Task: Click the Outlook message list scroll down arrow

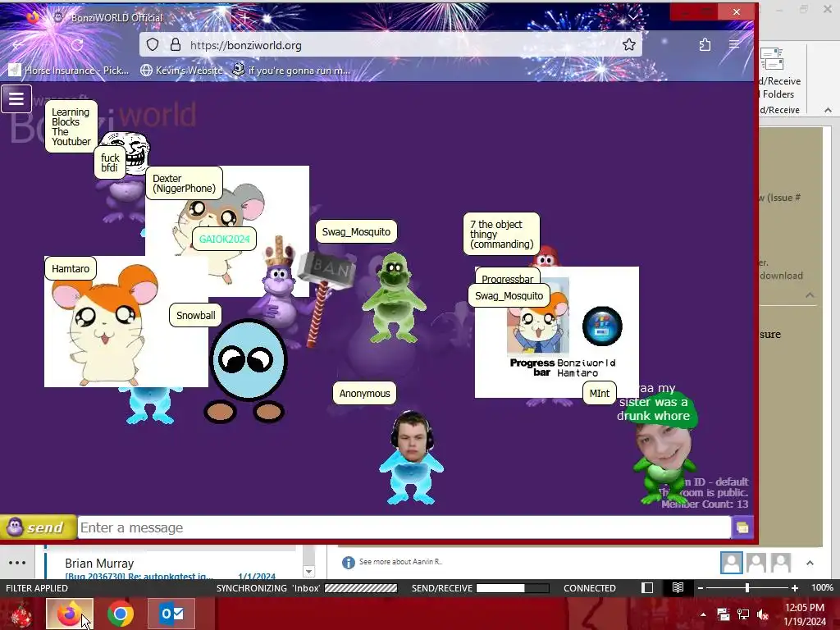Action: tap(308, 572)
